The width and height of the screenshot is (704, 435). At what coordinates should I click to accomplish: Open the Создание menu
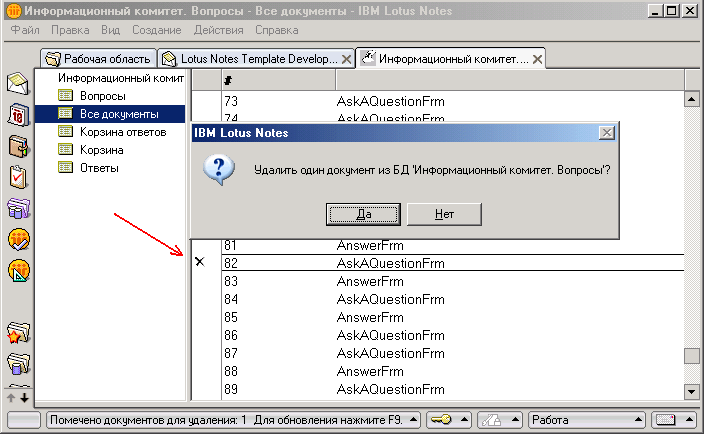pyautogui.click(x=157, y=30)
